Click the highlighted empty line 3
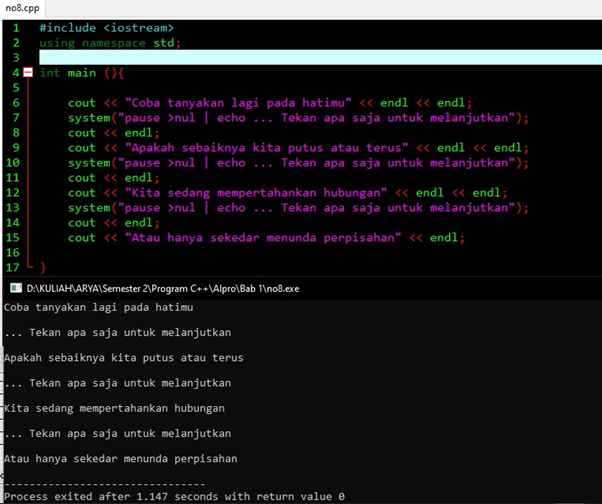 (x=321, y=58)
